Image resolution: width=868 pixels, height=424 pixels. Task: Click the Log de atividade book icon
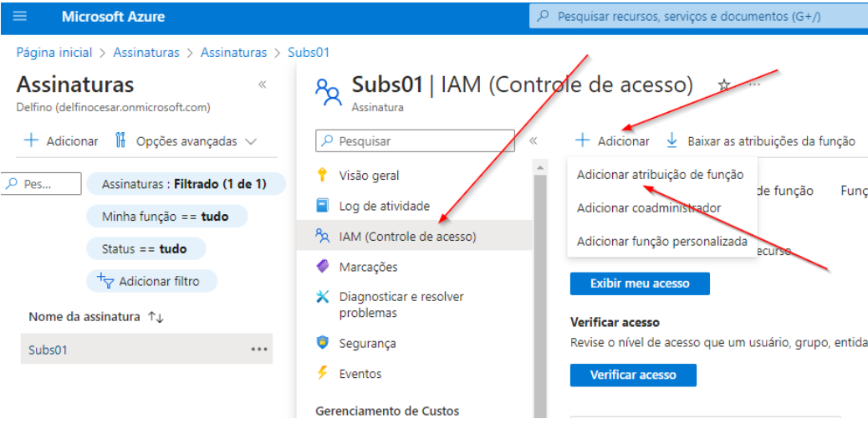(x=322, y=206)
